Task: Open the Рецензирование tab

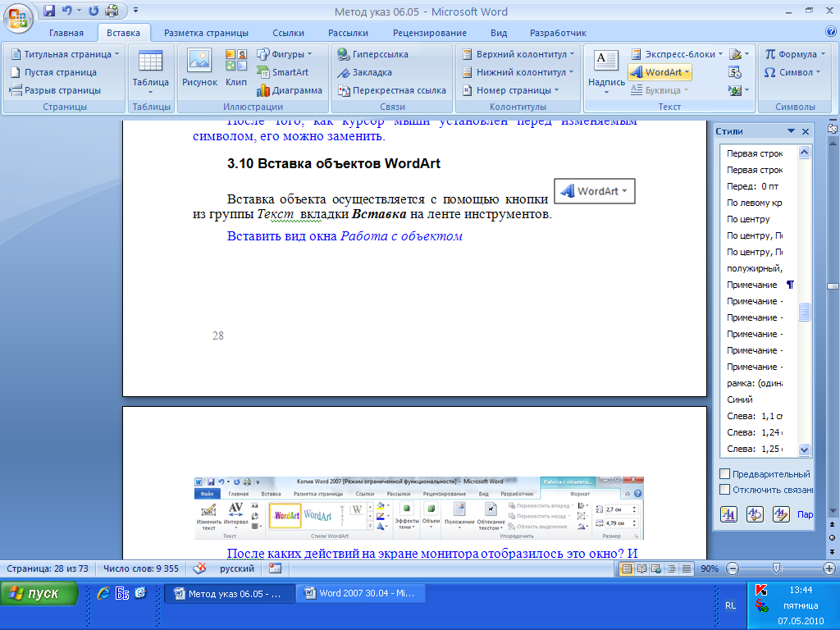Action: tap(430, 33)
